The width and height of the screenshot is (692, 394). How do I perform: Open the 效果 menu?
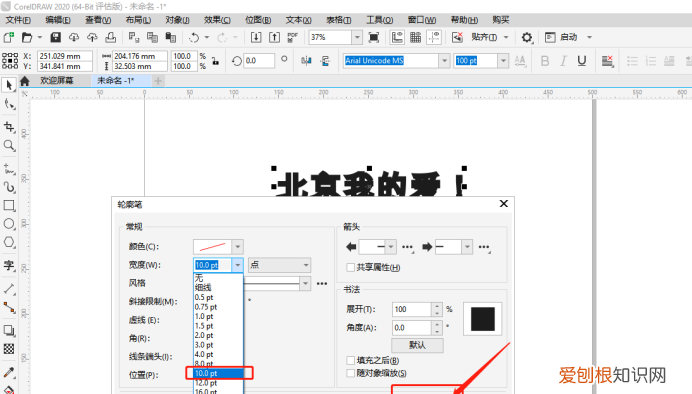click(217, 20)
